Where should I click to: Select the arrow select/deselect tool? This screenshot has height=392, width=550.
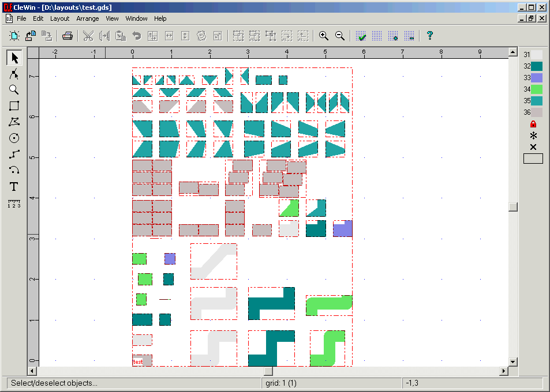[x=14, y=58]
